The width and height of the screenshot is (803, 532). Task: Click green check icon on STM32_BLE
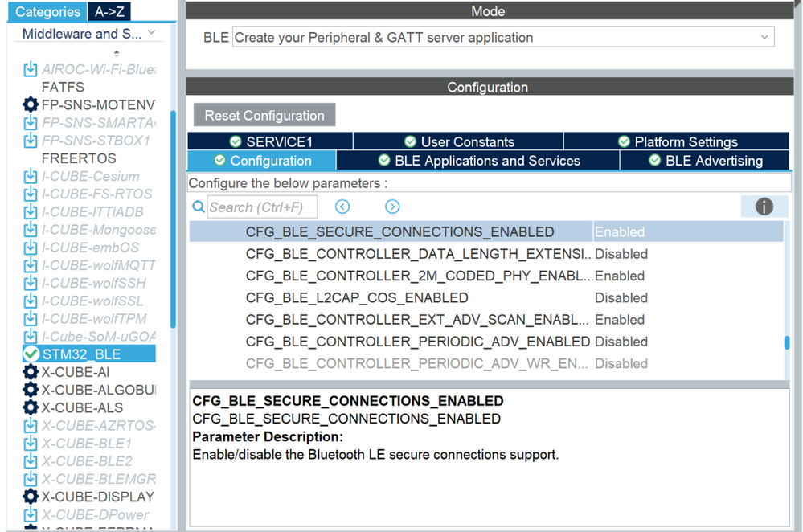(x=31, y=354)
